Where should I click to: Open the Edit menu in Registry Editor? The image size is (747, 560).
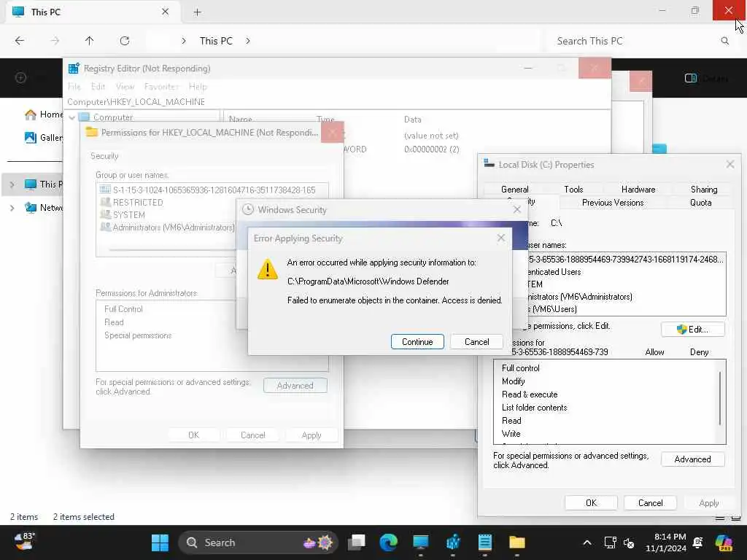point(98,86)
